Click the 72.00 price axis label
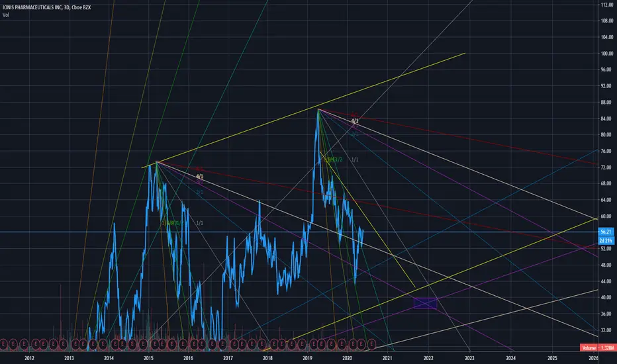Screen dimensions: 617x364 coord(607,167)
